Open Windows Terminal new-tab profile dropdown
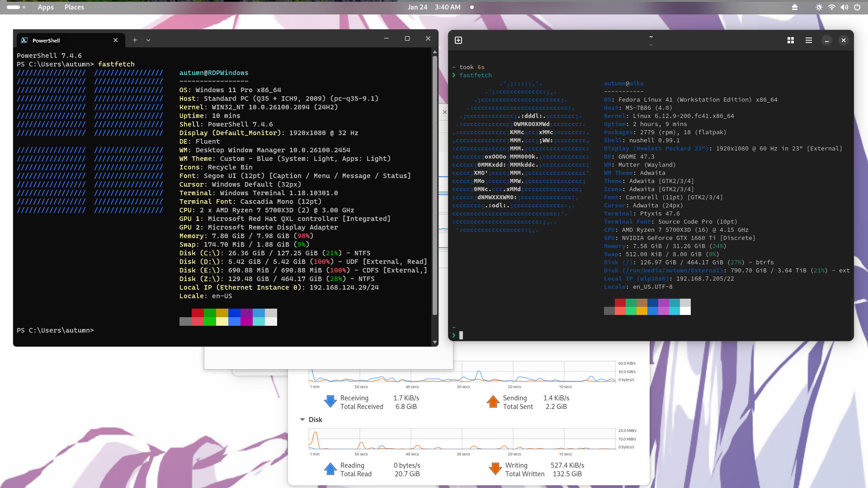Image resolution: width=868 pixels, height=488 pixels. (x=148, y=40)
